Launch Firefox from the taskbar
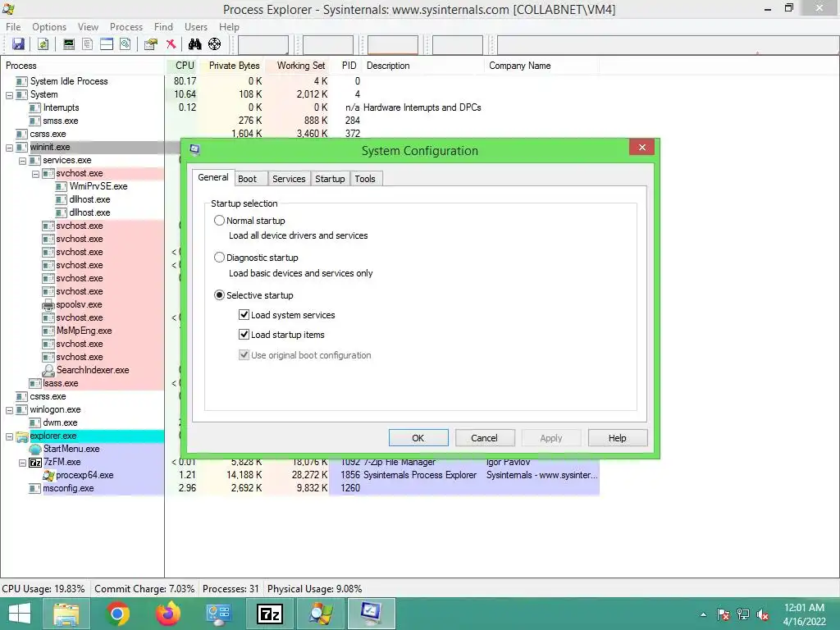The image size is (840, 630). click(x=168, y=614)
